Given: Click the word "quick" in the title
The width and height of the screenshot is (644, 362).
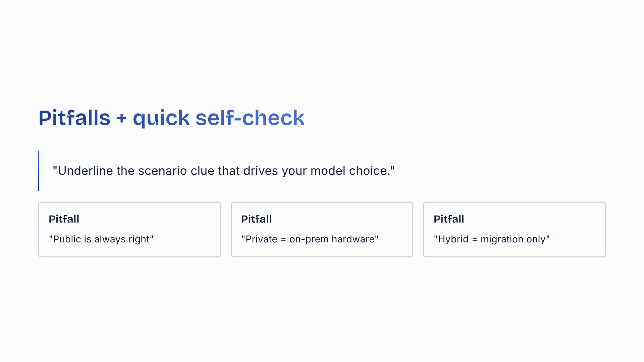Looking at the screenshot, I should [161, 119].
